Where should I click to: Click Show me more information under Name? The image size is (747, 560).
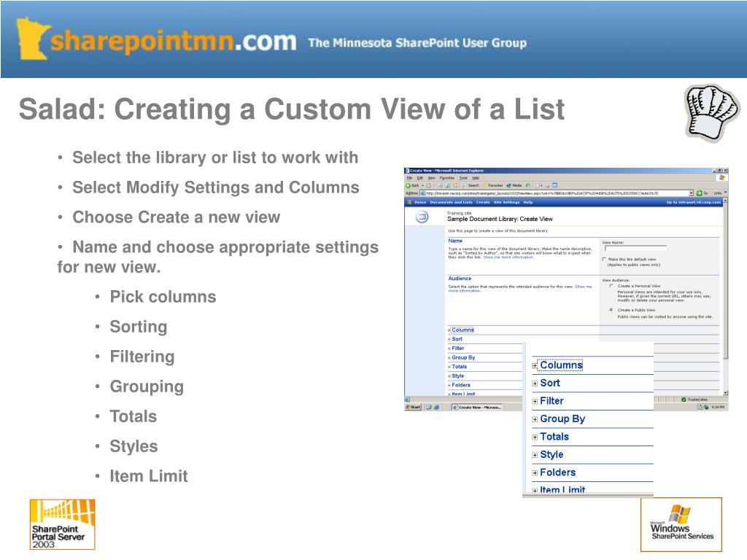pyautogui.click(x=508, y=257)
